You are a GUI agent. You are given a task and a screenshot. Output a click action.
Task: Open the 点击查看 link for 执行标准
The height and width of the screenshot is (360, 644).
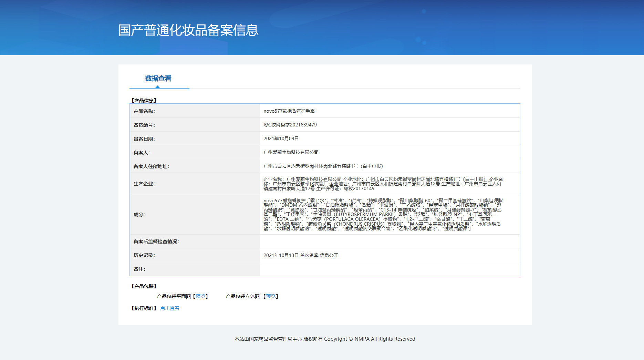click(170, 308)
